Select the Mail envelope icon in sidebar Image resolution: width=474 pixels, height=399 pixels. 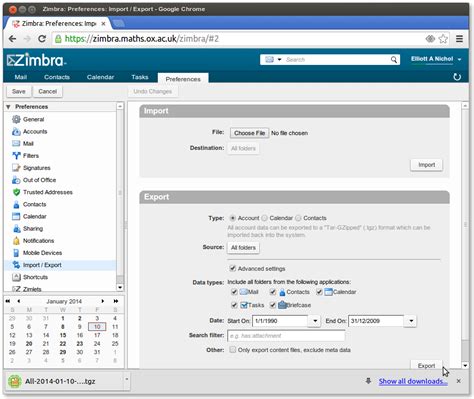pos(16,144)
